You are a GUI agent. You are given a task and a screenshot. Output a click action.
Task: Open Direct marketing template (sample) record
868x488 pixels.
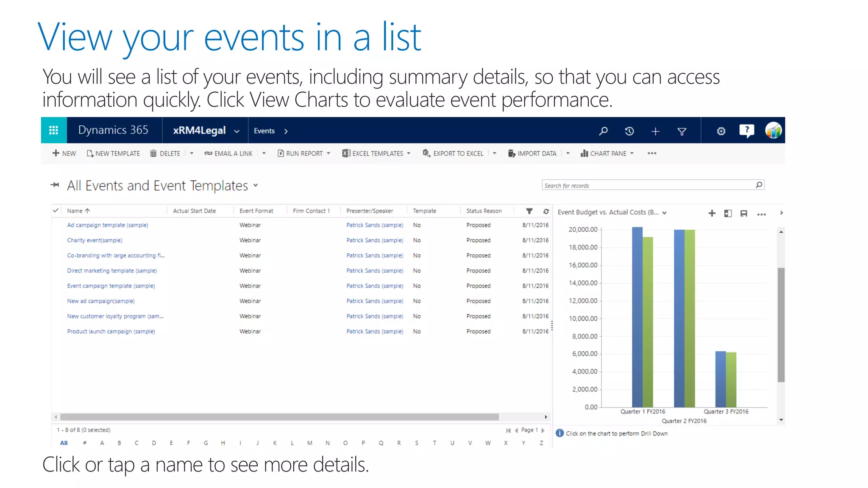pos(112,271)
